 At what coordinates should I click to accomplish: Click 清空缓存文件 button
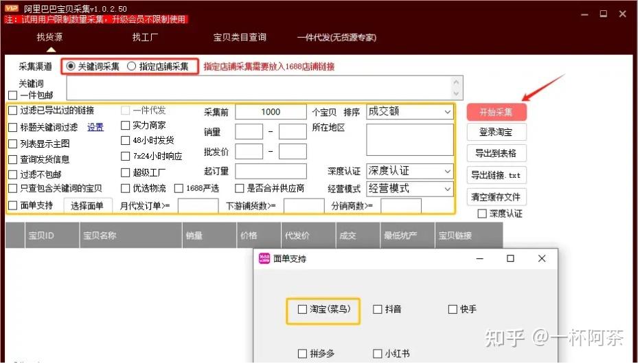pyautogui.click(x=496, y=197)
